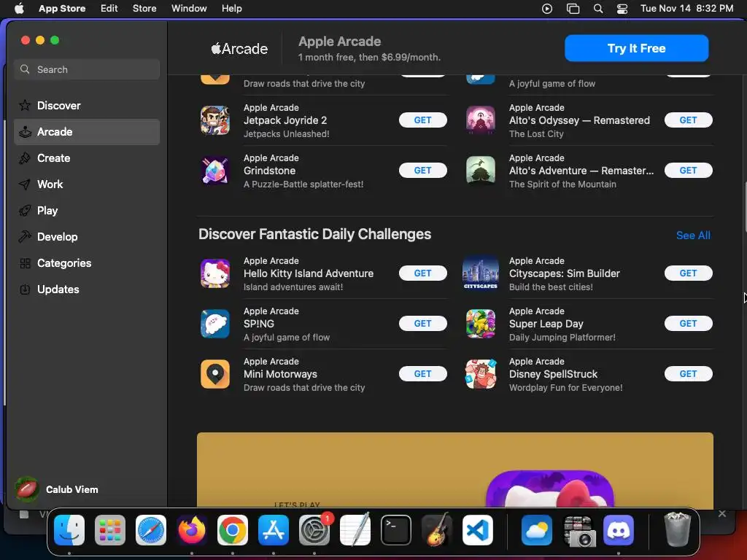This screenshot has height=560, width=747.
Task: Click the Calub Viem account avatar
Action: click(27, 489)
